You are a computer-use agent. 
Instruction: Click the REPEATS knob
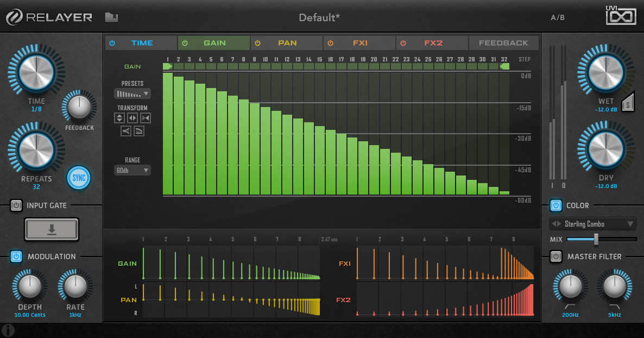pos(36,149)
